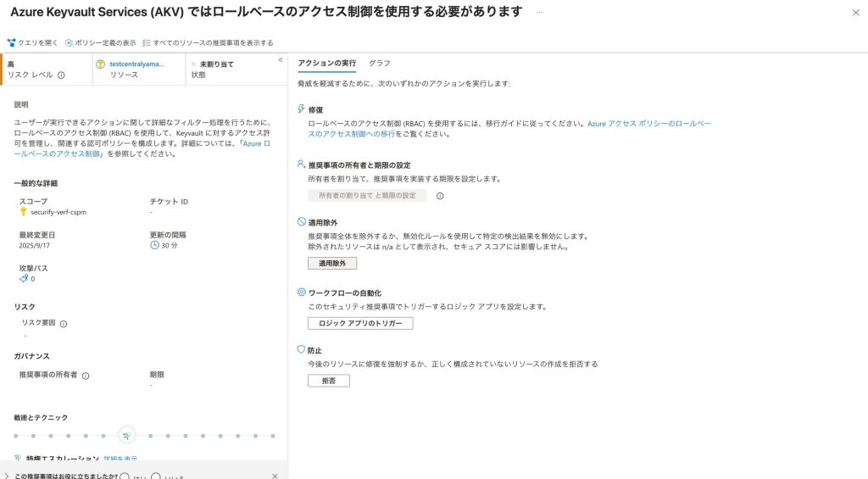Image resolution: width=868 pixels, height=479 pixels.
Task: Click the info icon beside 推奨事項の所有者
Action: (x=86, y=376)
